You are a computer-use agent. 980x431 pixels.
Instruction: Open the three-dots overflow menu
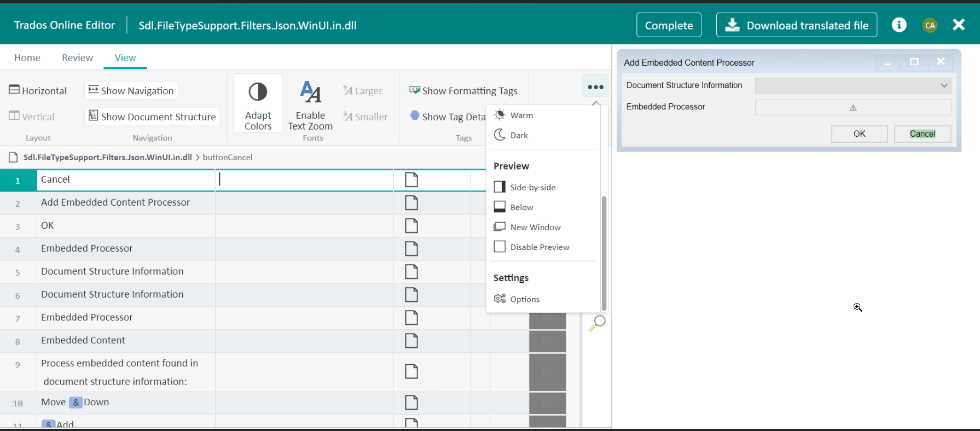(x=595, y=86)
